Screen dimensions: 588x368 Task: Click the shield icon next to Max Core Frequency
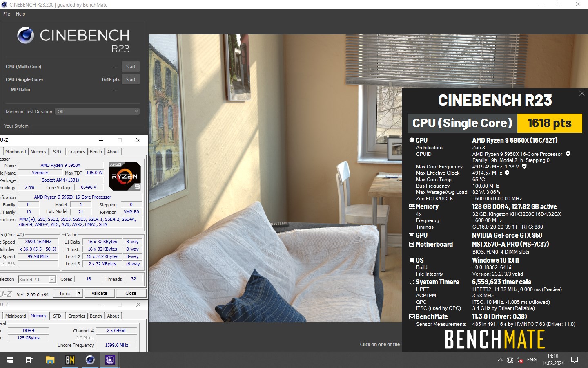coord(524,166)
